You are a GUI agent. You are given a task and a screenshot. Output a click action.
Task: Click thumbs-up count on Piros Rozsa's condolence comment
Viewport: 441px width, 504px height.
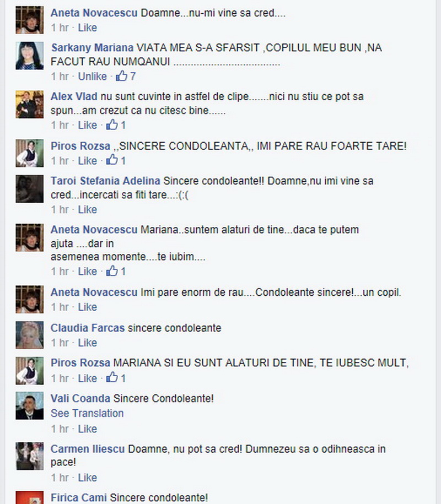coord(123,160)
